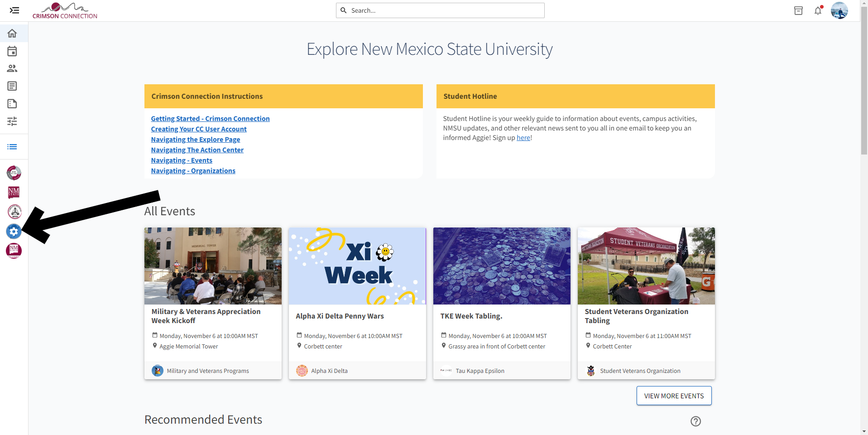
Task: Open the notifications bell with red badge
Action: point(818,10)
